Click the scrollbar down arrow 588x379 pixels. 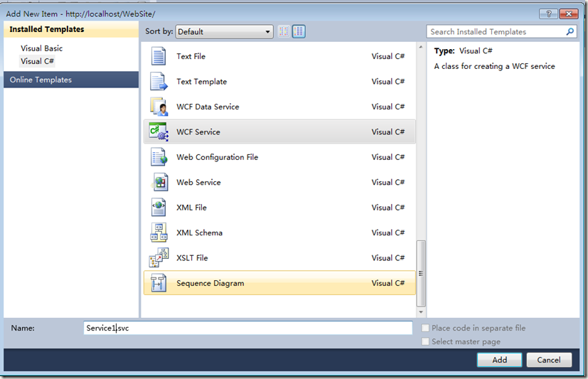point(421,312)
